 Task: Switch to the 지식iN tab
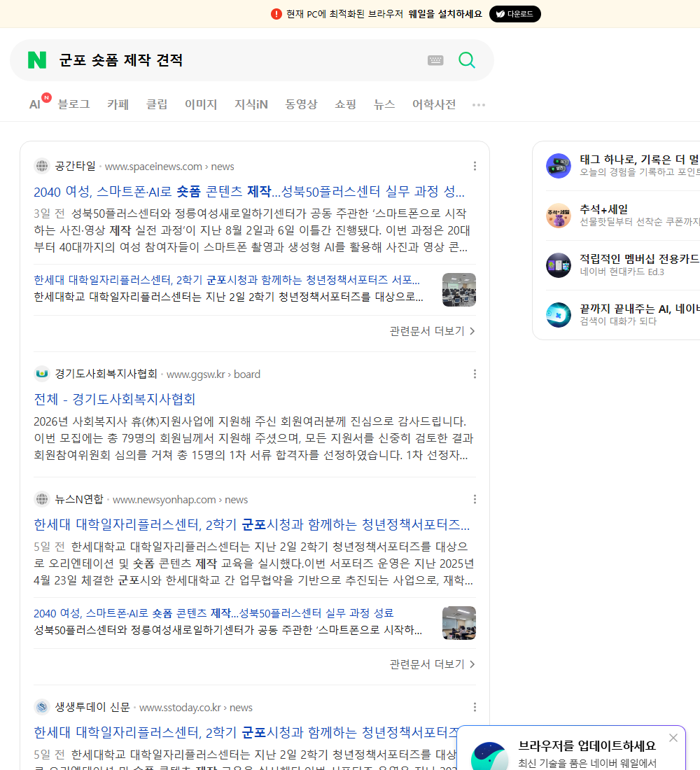pyautogui.click(x=251, y=104)
